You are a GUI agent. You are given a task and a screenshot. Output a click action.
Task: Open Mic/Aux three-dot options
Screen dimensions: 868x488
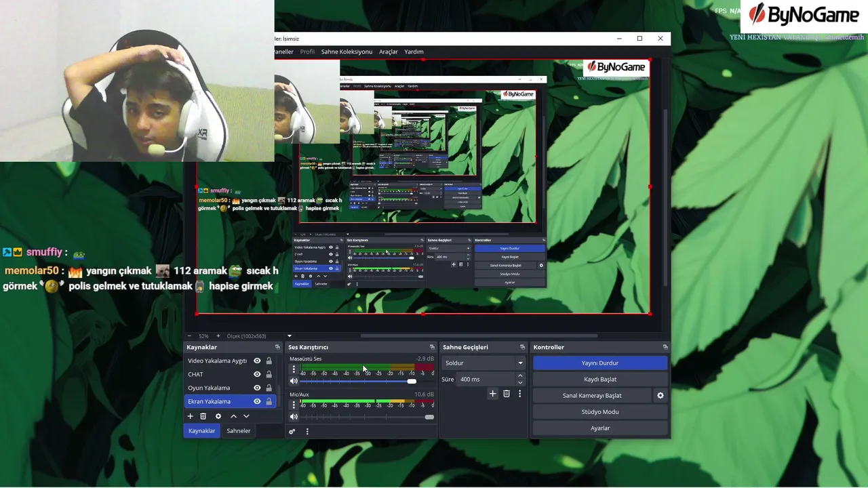(x=294, y=405)
